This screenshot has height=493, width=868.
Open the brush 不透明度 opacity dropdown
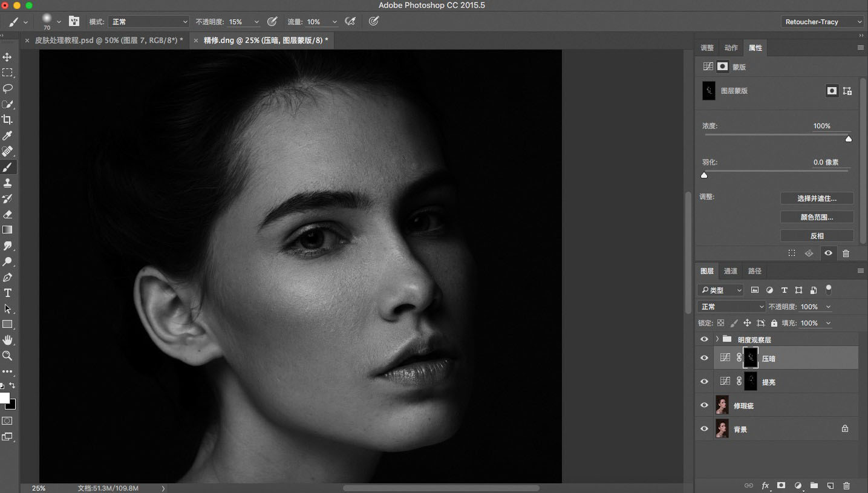click(x=257, y=22)
